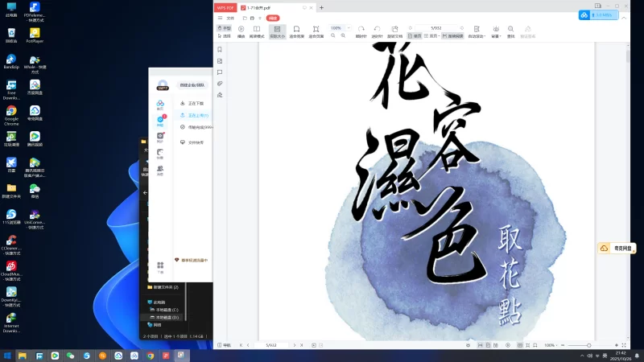Click the 播放 play slideshow icon
This screenshot has width=644, height=362.
241,31
